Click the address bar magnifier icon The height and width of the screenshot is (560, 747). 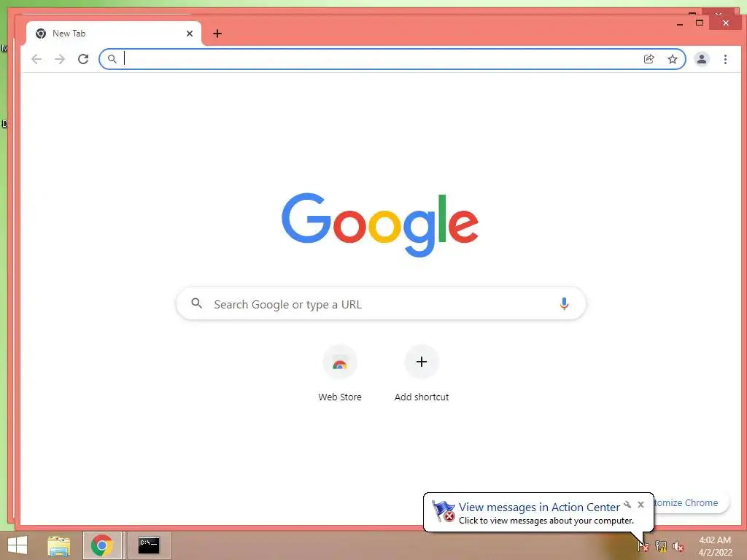tap(112, 59)
